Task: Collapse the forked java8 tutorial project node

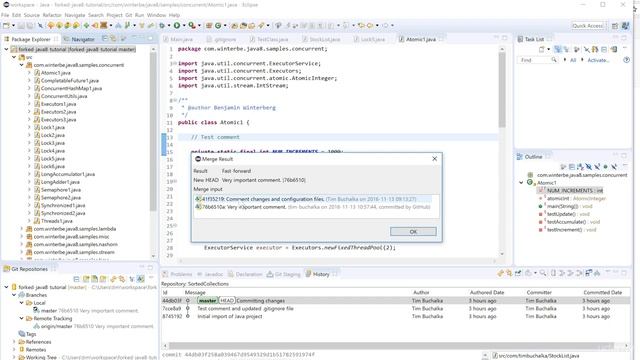Action: click(6, 49)
